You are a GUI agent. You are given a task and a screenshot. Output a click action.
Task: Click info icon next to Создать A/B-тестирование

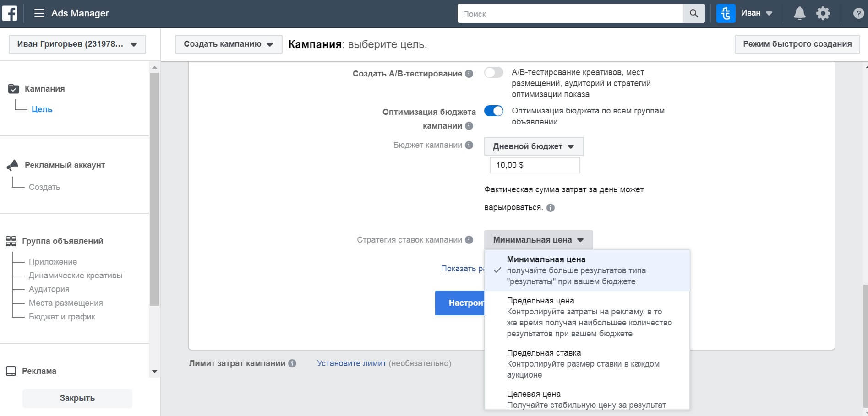coord(469,74)
